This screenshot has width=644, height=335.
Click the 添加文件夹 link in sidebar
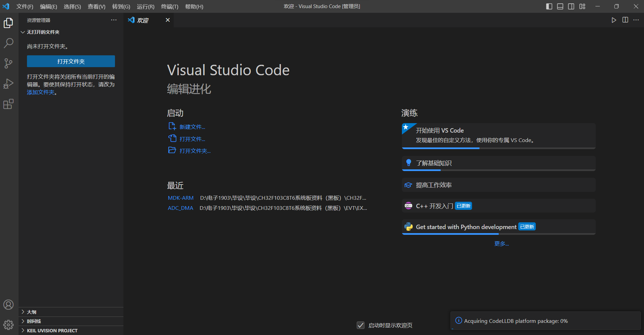point(40,92)
